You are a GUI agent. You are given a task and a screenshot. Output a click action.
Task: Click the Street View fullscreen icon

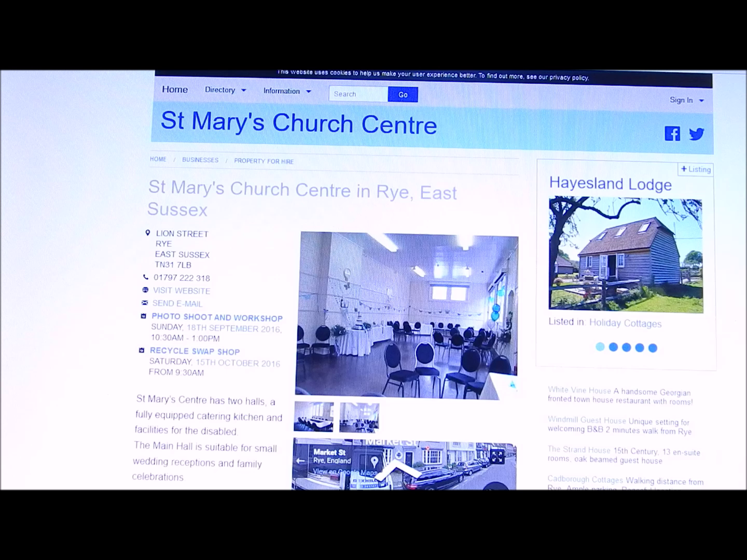(x=497, y=456)
